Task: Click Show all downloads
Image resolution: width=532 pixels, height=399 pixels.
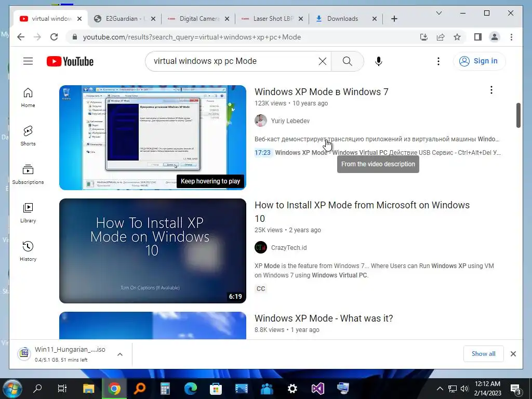Action: [x=484, y=353]
